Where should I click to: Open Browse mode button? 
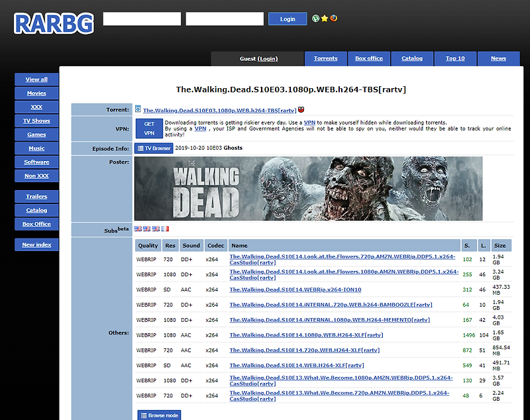tap(159, 415)
